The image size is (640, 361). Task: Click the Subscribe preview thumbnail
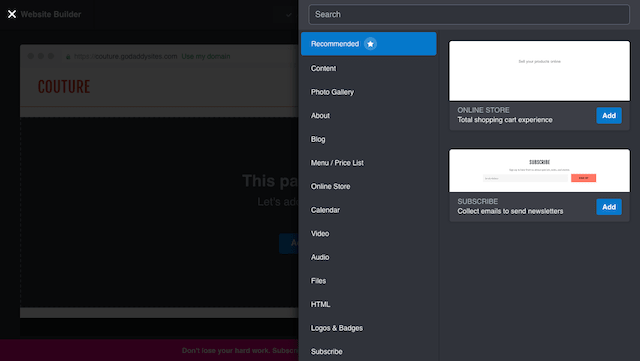pos(539,170)
